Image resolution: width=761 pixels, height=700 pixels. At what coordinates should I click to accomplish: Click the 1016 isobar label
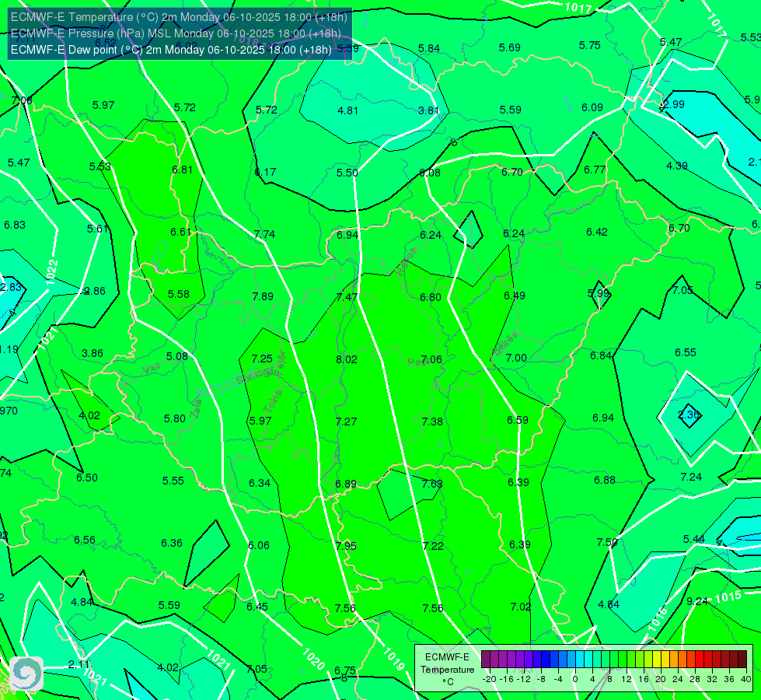click(x=658, y=621)
